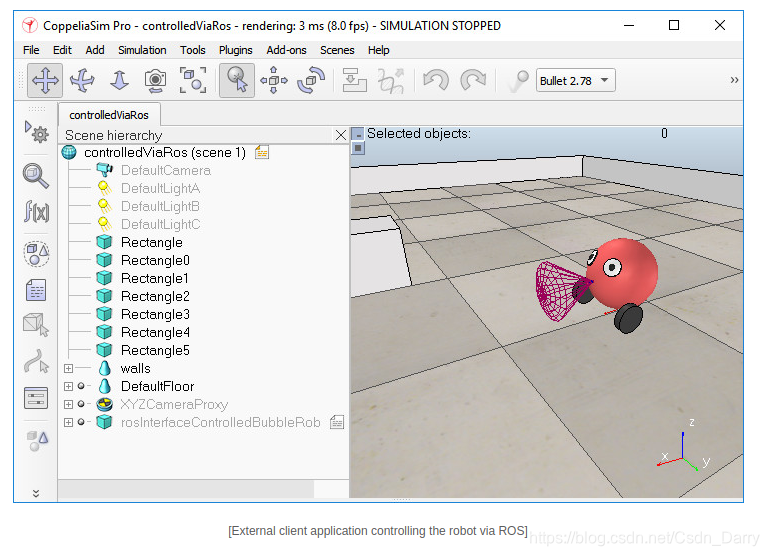Viewport: 769px width, 556px height.
Task: Expand the XYZCameraProxy tree node
Action: click(69, 404)
